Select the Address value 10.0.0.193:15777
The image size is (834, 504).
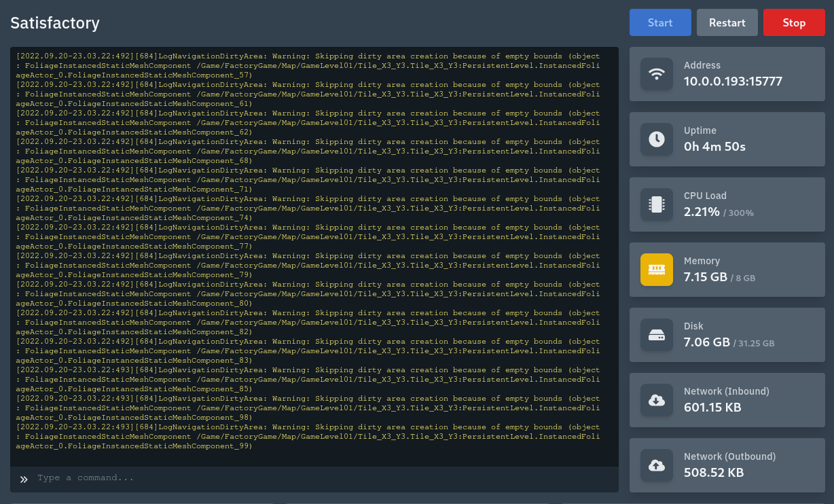[x=733, y=81]
